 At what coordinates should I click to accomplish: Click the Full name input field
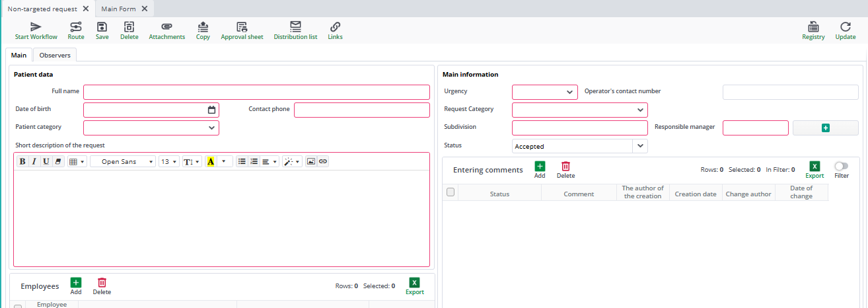click(x=256, y=92)
